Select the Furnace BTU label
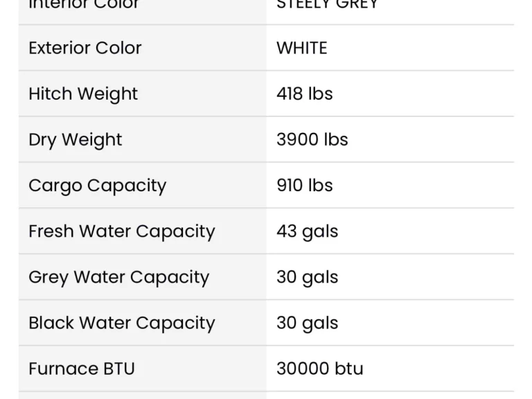This screenshot has height=399, width=532. pos(82,369)
